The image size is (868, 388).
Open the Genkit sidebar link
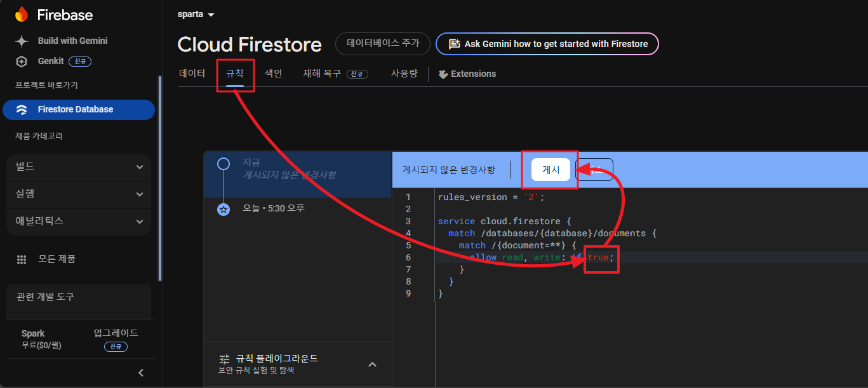pos(51,62)
